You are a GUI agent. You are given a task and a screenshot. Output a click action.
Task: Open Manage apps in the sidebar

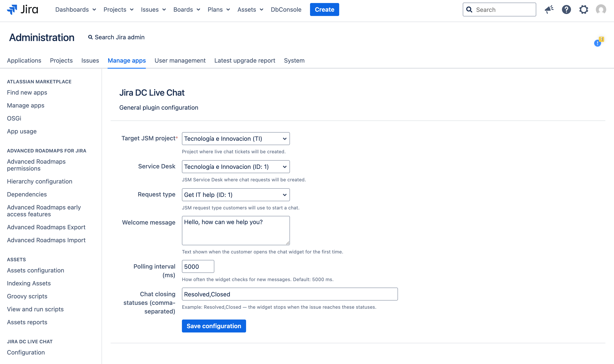coord(25,106)
